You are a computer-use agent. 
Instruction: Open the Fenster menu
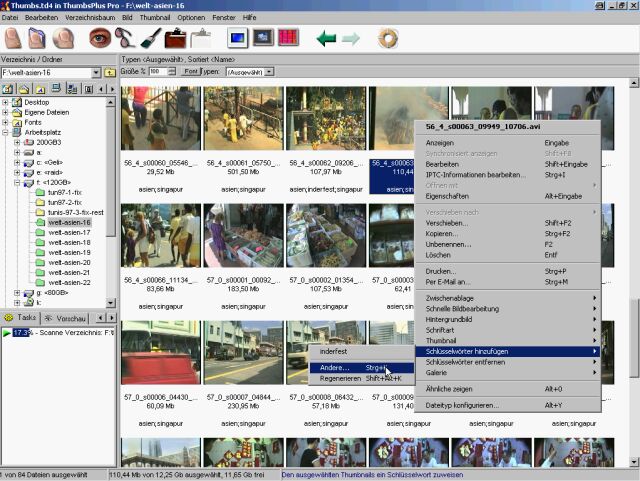(x=224, y=18)
